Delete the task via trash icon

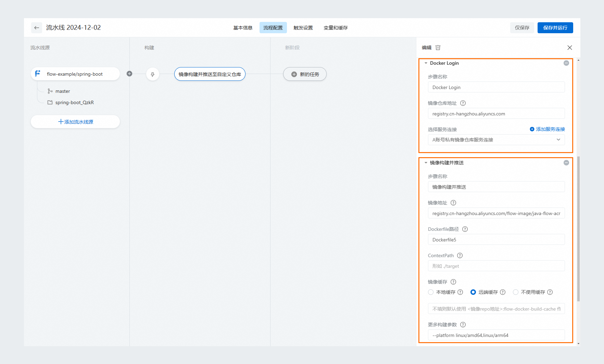coord(438,48)
